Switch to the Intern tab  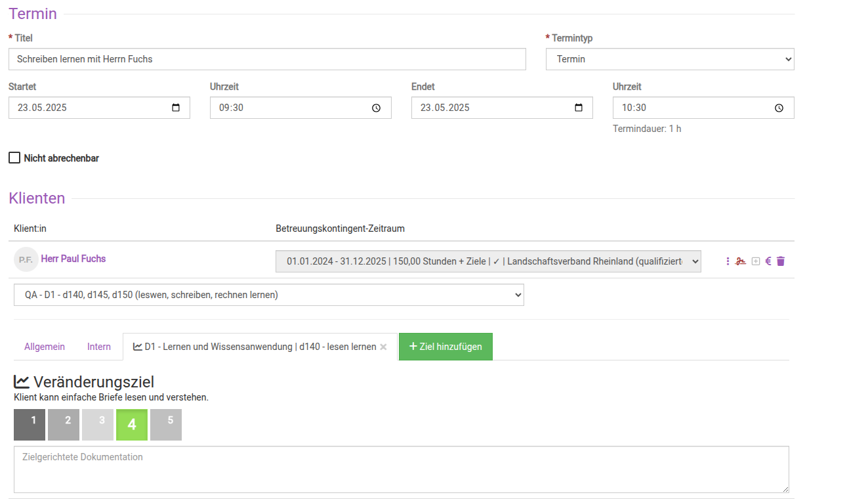[99, 347]
